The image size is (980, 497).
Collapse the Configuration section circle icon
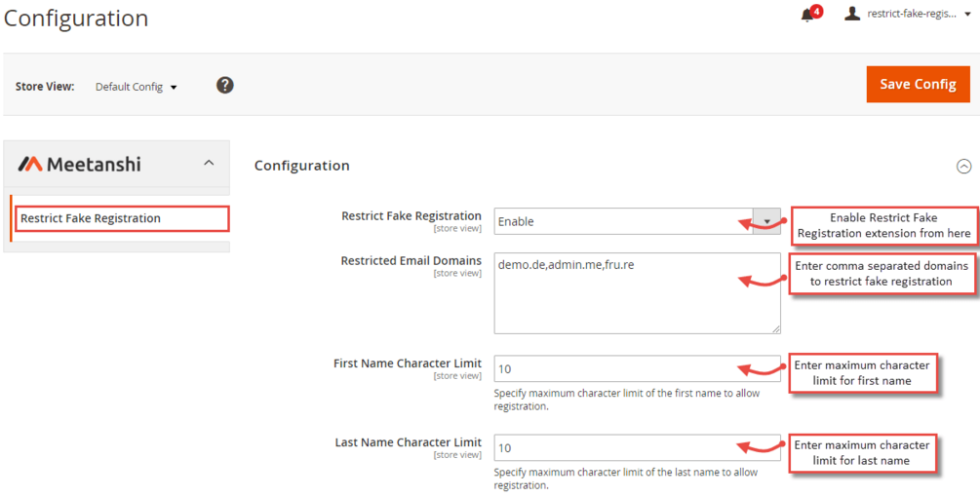click(x=963, y=167)
